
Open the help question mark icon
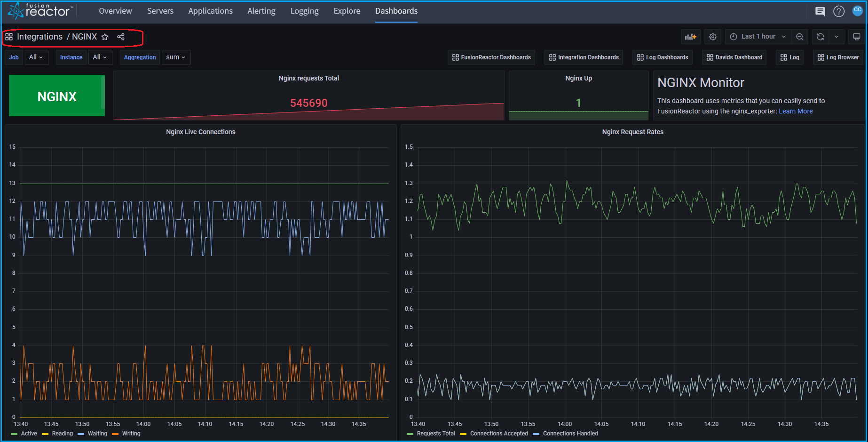(839, 11)
